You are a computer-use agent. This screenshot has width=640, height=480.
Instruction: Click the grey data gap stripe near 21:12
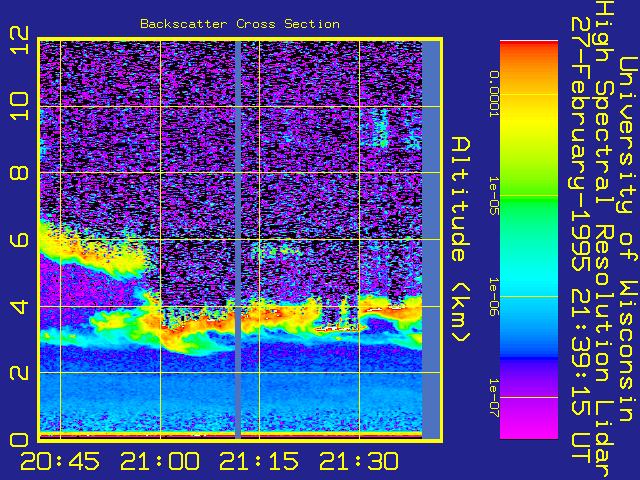238,240
